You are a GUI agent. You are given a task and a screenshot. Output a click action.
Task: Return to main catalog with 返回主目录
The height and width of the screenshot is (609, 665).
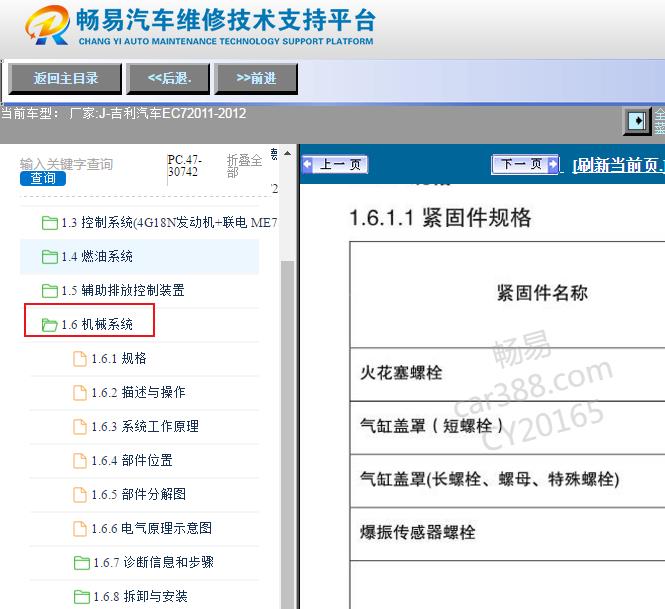65,78
